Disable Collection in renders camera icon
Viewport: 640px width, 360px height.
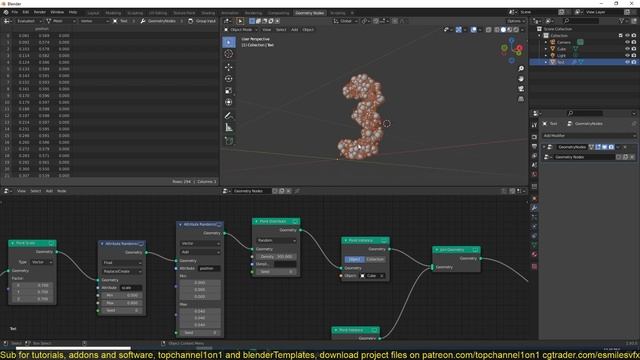click(x=634, y=36)
